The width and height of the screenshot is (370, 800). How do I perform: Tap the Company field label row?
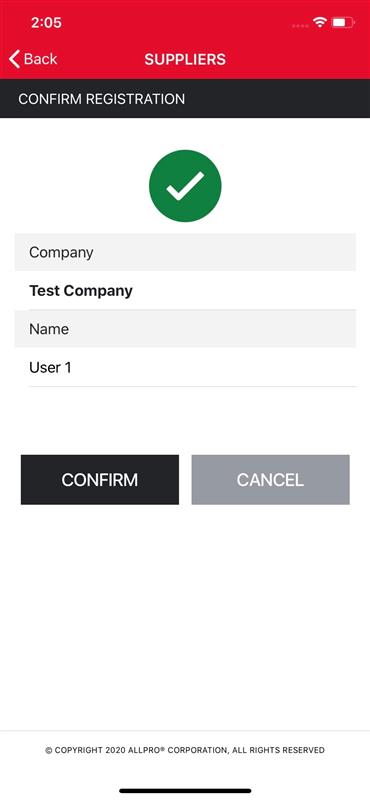tap(185, 252)
